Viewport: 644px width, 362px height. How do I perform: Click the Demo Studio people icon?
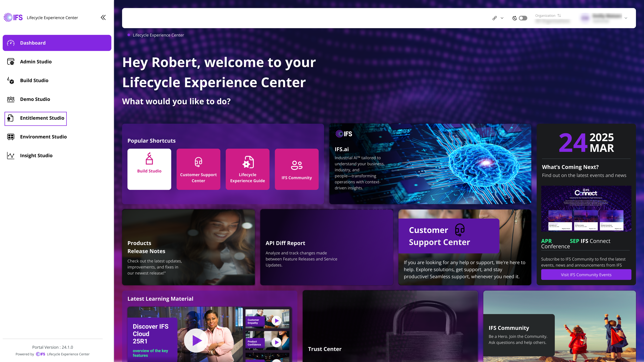click(11, 99)
